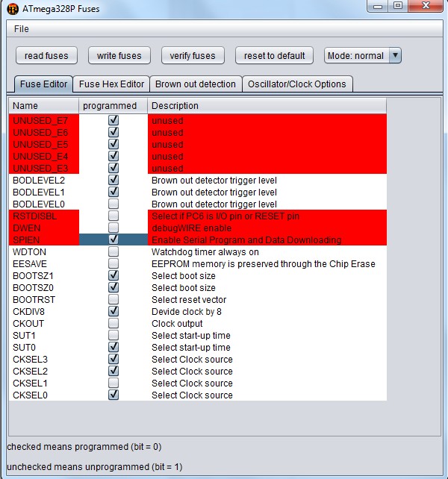Click the programmed column header

pyautogui.click(x=113, y=106)
